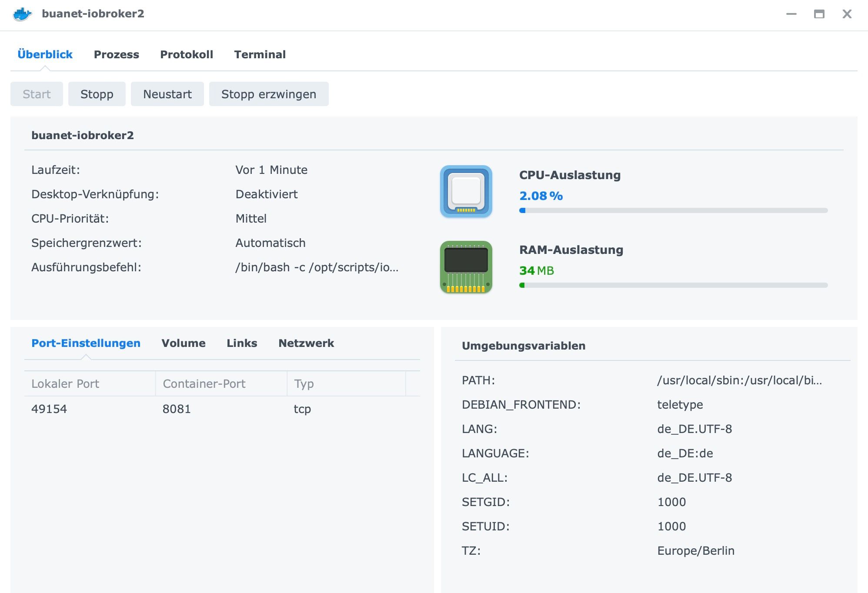Click the 2.08 % CPU value

[x=541, y=196]
